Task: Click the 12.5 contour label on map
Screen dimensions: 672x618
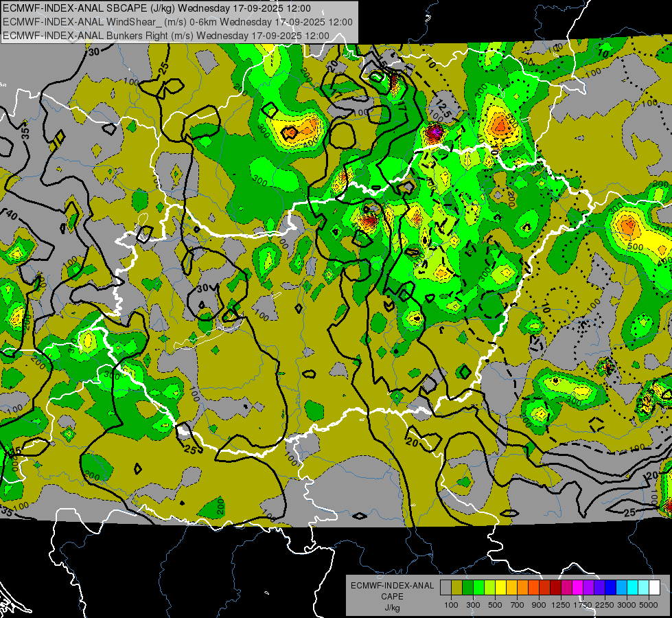Action: (443, 109)
